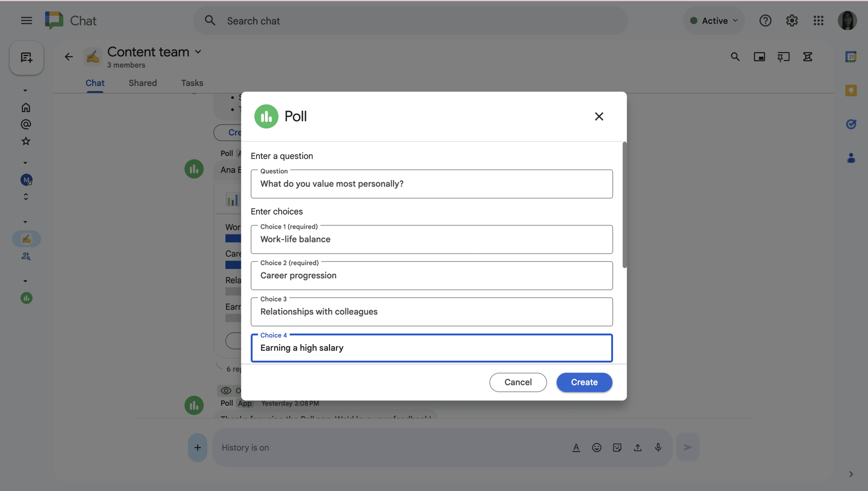Open starred conversations
Screen dimensions: 868x491
(26, 141)
